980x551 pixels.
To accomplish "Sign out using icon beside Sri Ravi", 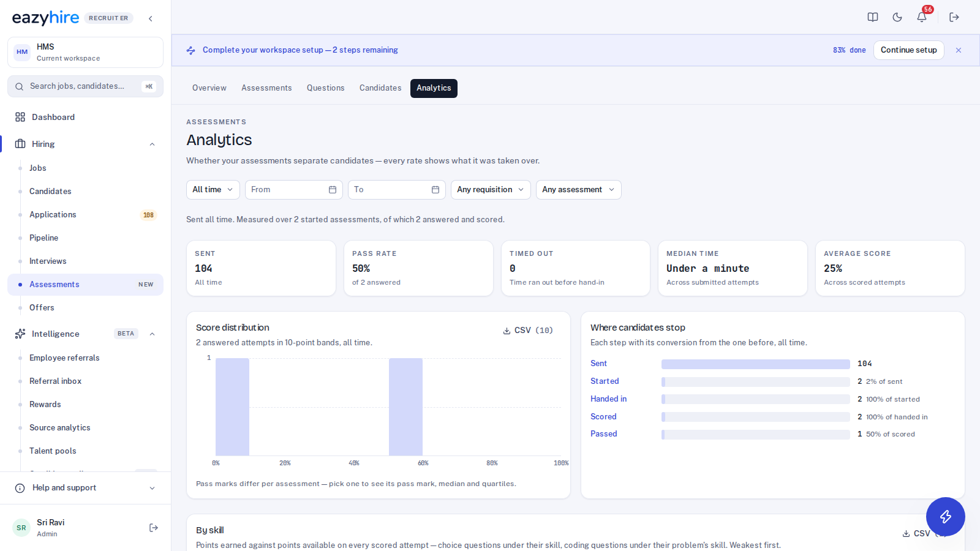I will click(x=154, y=528).
